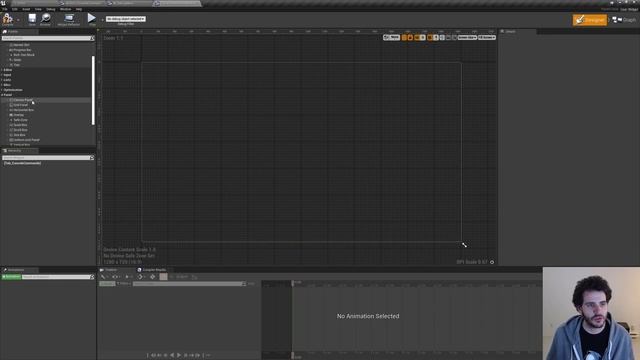Open the timeline Filters dropdown

click(x=124, y=283)
